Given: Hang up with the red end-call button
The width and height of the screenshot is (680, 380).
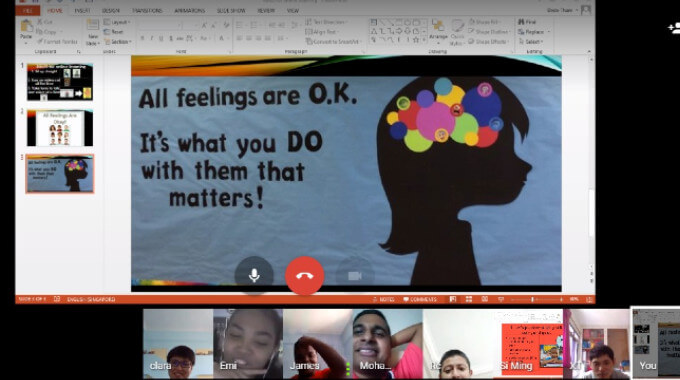Looking at the screenshot, I should click(304, 275).
